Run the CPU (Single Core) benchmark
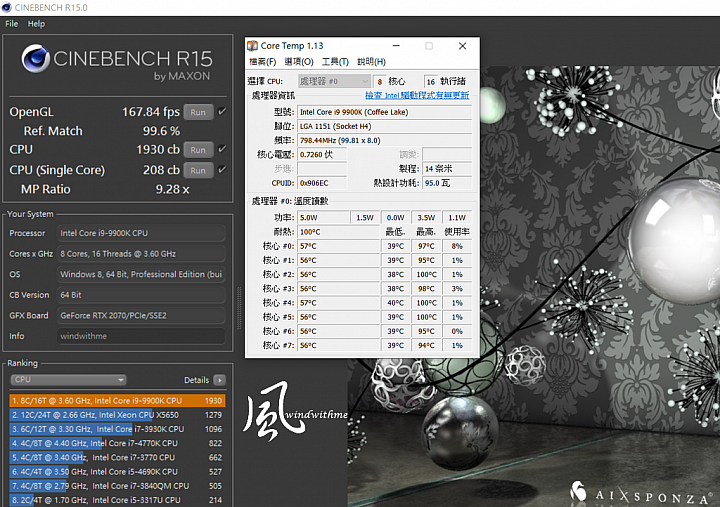Screen dimensions: 720x507 click(x=198, y=170)
